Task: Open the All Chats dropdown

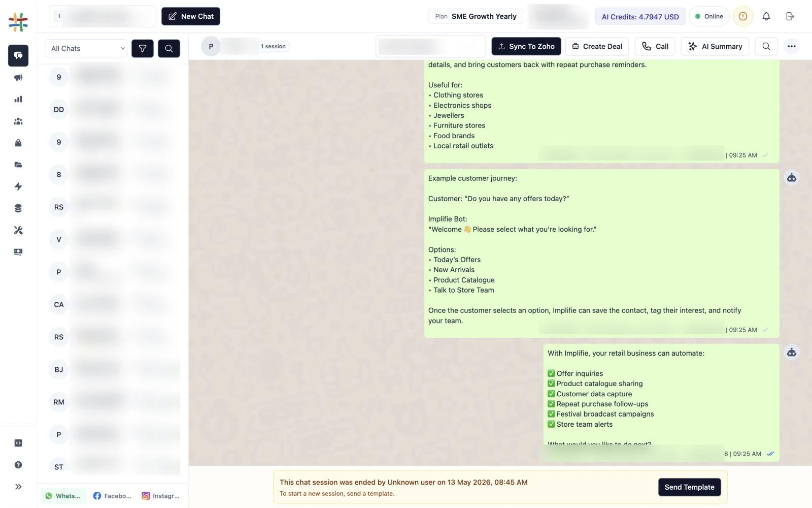Action: pos(86,48)
